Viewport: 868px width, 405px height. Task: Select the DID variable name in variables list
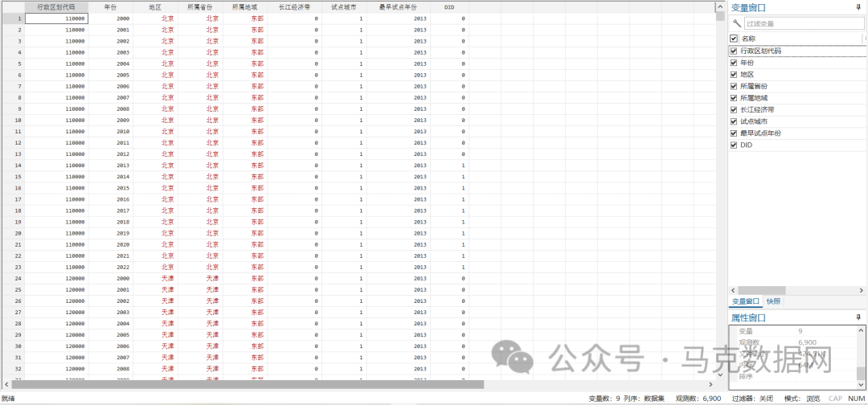(x=746, y=145)
